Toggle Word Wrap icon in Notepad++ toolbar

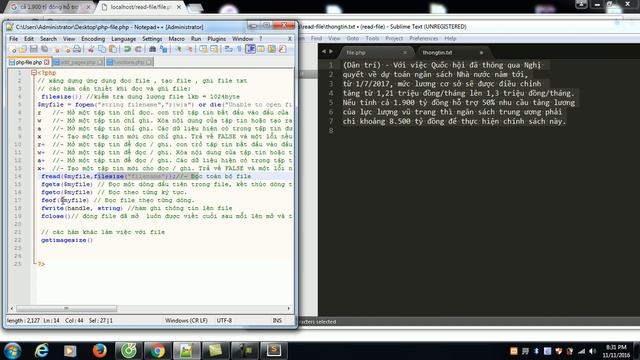[x=229, y=49]
